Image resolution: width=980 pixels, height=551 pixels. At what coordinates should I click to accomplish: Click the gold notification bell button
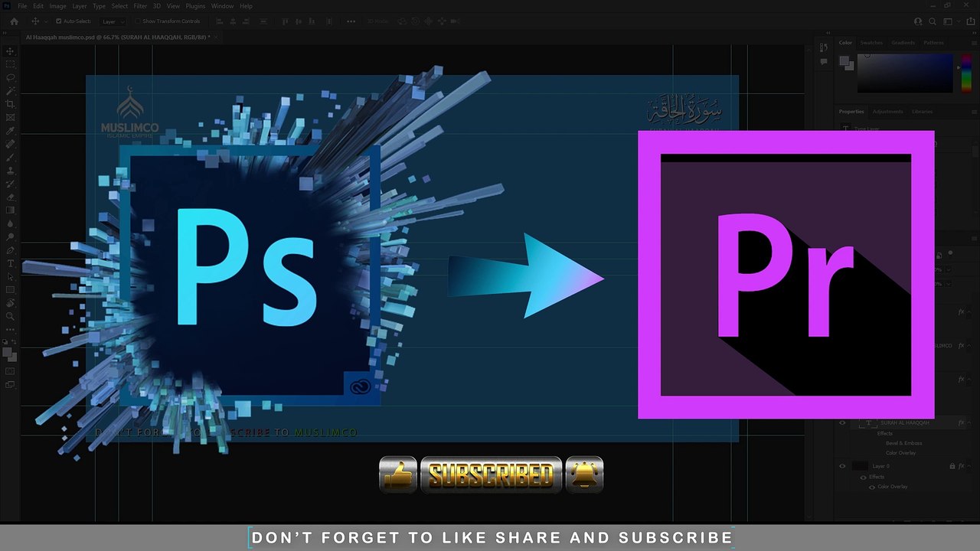pyautogui.click(x=584, y=475)
